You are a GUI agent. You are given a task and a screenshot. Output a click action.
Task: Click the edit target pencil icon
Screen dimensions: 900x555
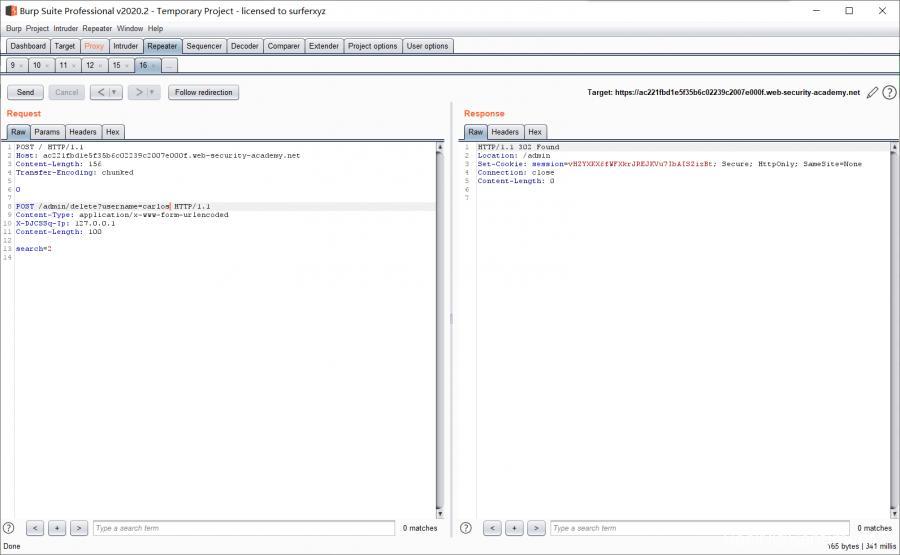(x=872, y=92)
